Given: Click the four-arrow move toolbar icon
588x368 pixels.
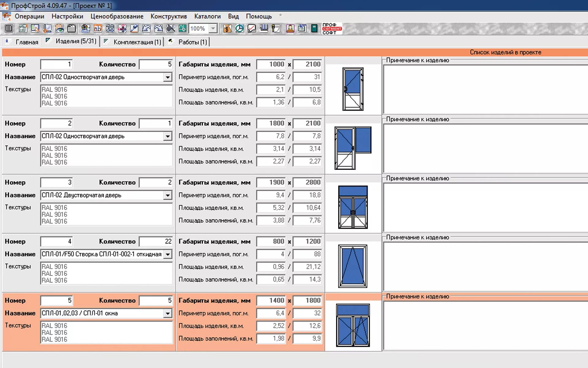Looking at the screenshot, I should [x=122, y=29].
